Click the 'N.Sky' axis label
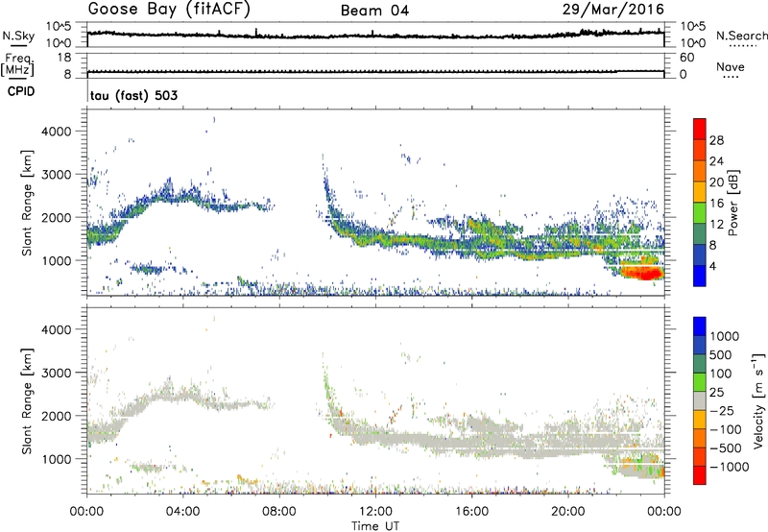 tap(18, 36)
